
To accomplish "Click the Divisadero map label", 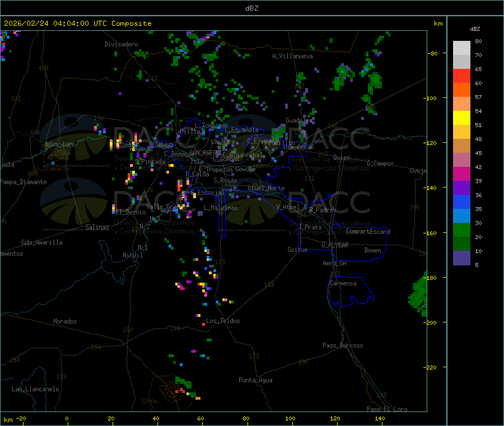I will (x=121, y=44).
